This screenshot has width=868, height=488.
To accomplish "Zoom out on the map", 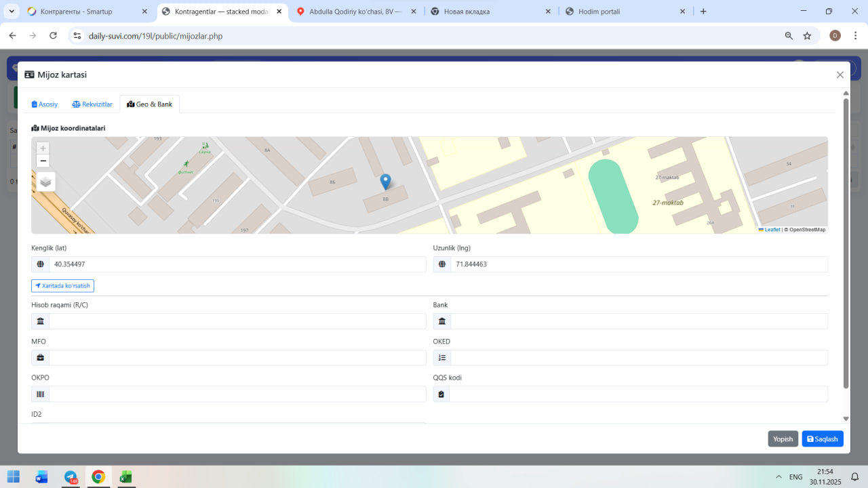I will coord(43,161).
